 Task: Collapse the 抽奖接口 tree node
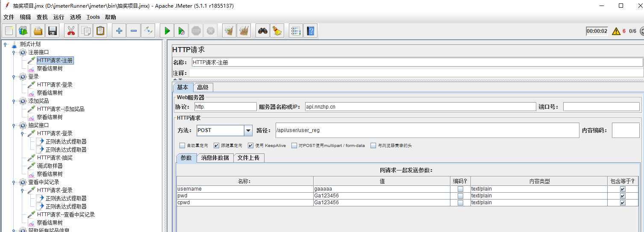[x=14, y=125]
